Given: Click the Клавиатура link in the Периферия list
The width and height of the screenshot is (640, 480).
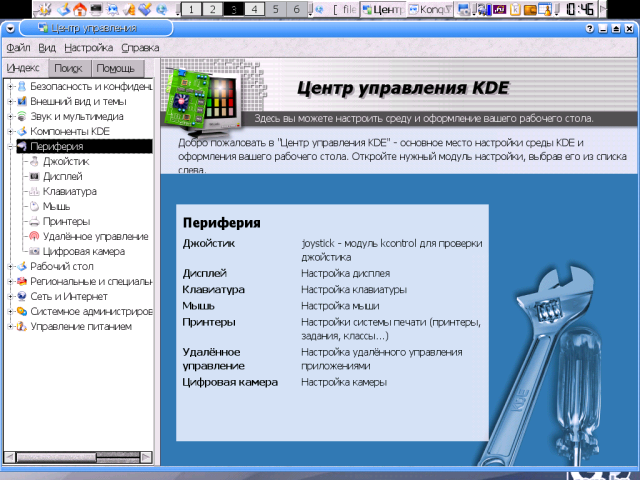Looking at the screenshot, I should coord(213,289).
